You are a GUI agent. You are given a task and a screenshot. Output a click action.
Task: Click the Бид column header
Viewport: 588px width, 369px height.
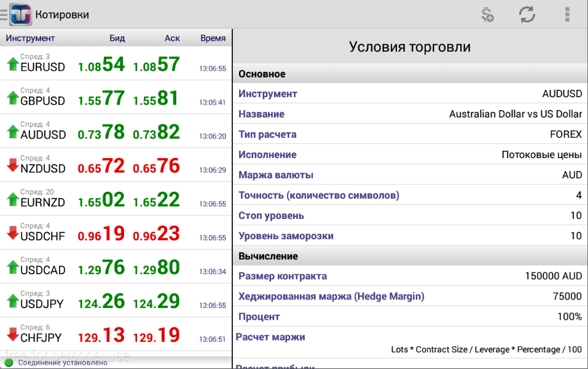[117, 38]
